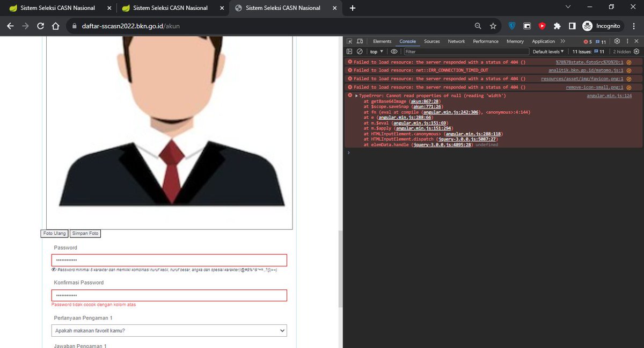Open the Extensions puzzle menu
The height and width of the screenshot is (348, 644).
(x=557, y=26)
